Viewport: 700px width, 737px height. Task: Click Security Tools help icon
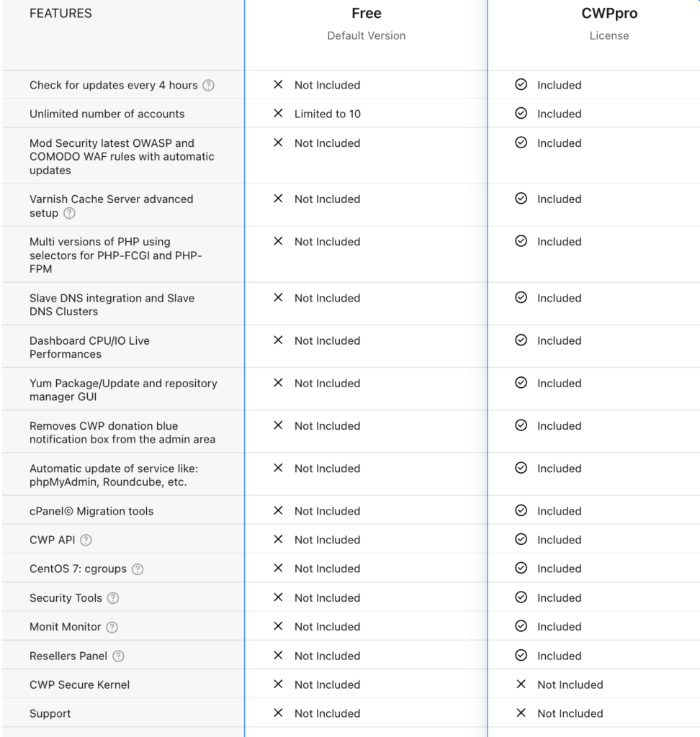pyautogui.click(x=113, y=598)
